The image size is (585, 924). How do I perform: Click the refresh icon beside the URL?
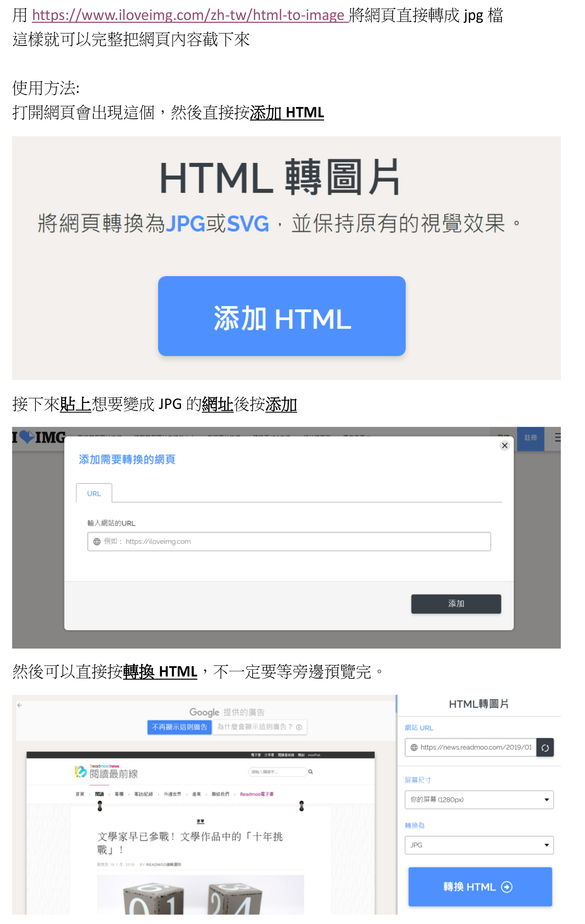point(545,747)
